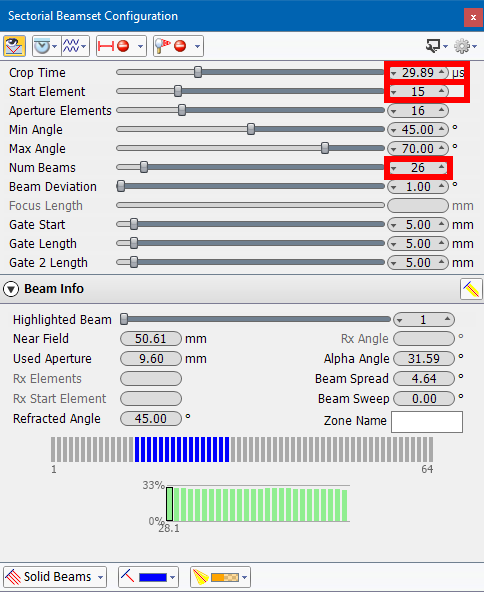Click the Used Aperture value 9.60

point(151,359)
